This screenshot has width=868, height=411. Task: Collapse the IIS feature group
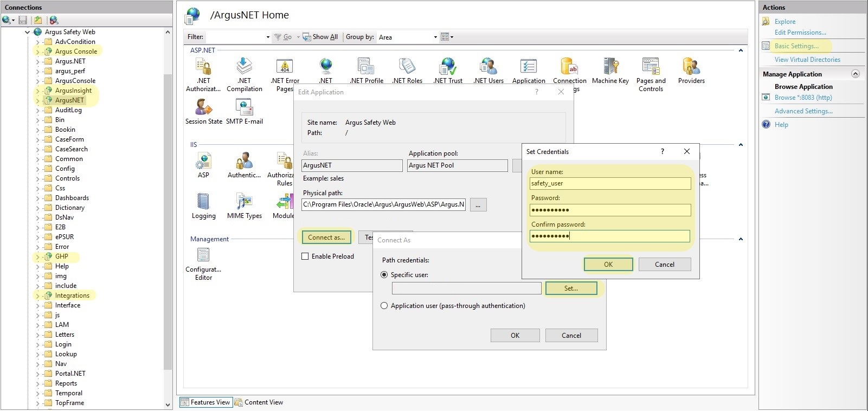click(x=741, y=145)
